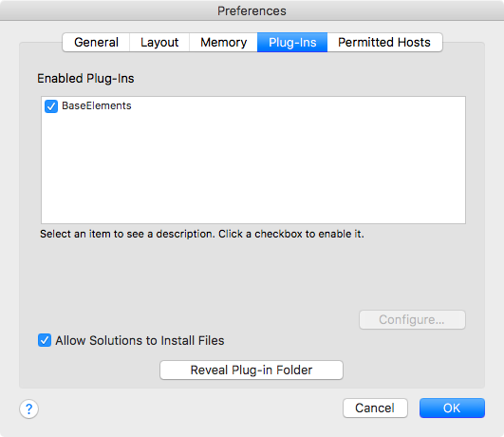Click empty space in the plug-ins list

click(x=253, y=167)
